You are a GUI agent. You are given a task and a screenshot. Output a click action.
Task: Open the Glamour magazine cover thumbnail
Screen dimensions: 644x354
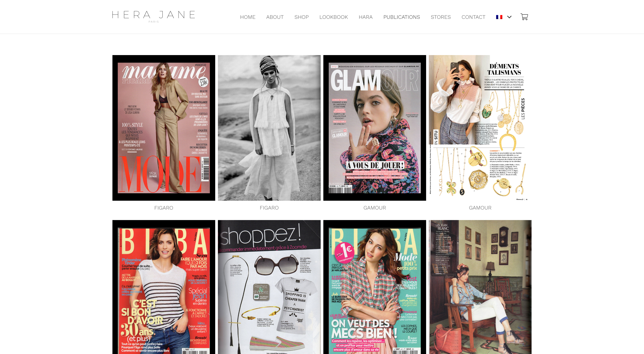tap(374, 128)
